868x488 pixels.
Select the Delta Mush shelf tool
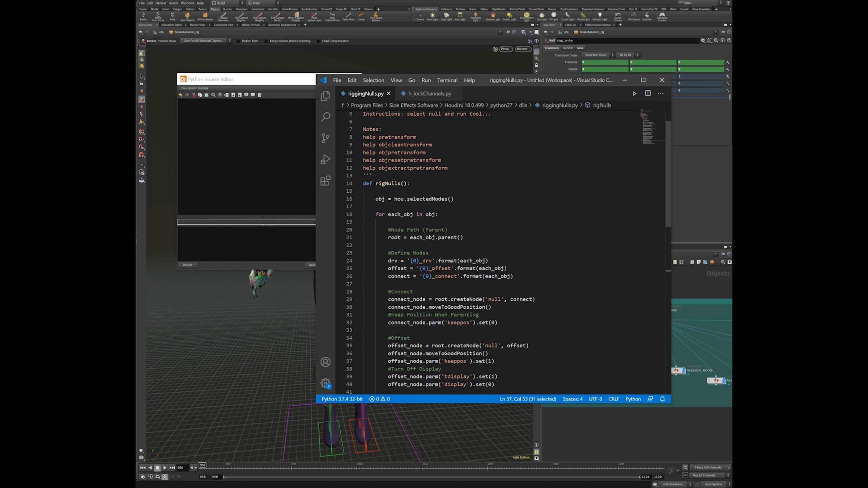pos(348,17)
